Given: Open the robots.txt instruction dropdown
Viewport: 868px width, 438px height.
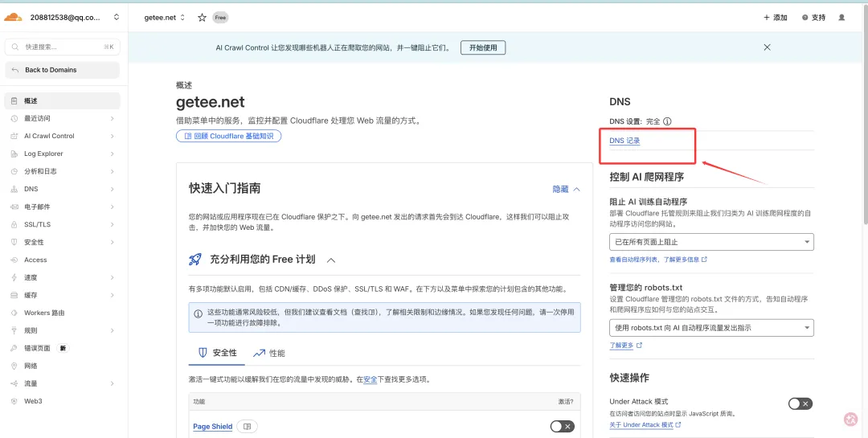Looking at the screenshot, I should (711, 327).
